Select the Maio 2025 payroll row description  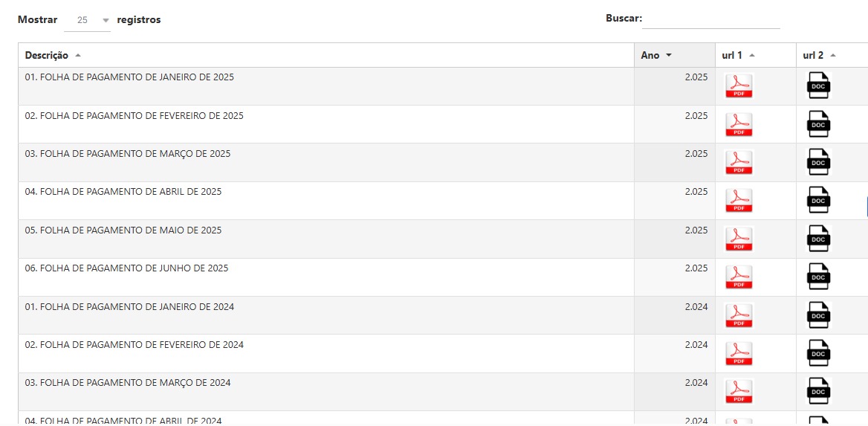coord(123,230)
